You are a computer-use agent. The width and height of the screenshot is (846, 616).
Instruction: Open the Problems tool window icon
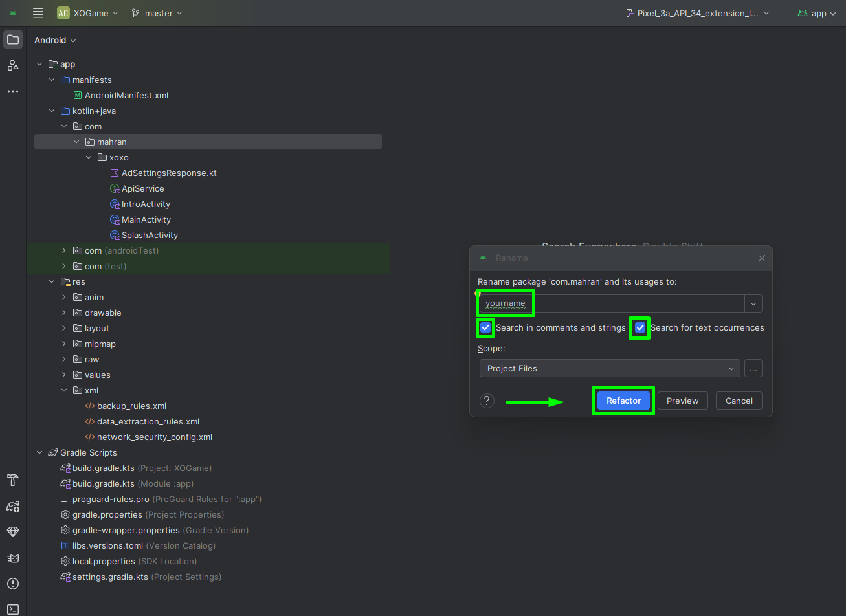click(x=13, y=584)
